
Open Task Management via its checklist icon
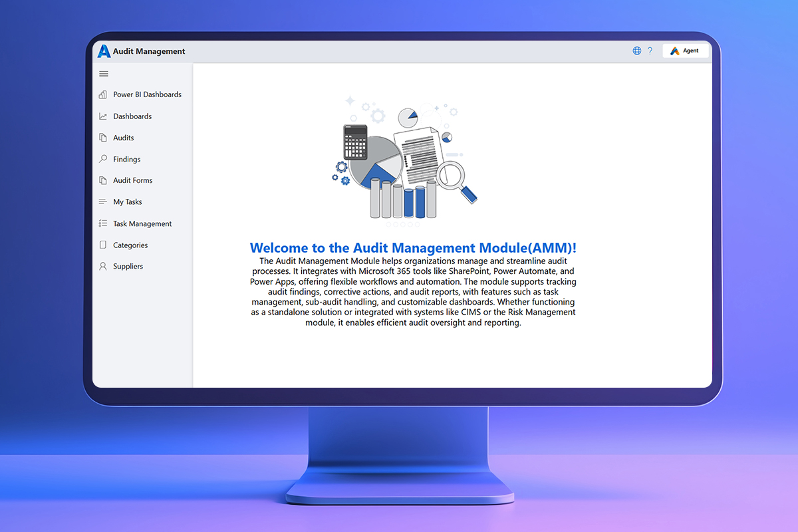(103, 223)
